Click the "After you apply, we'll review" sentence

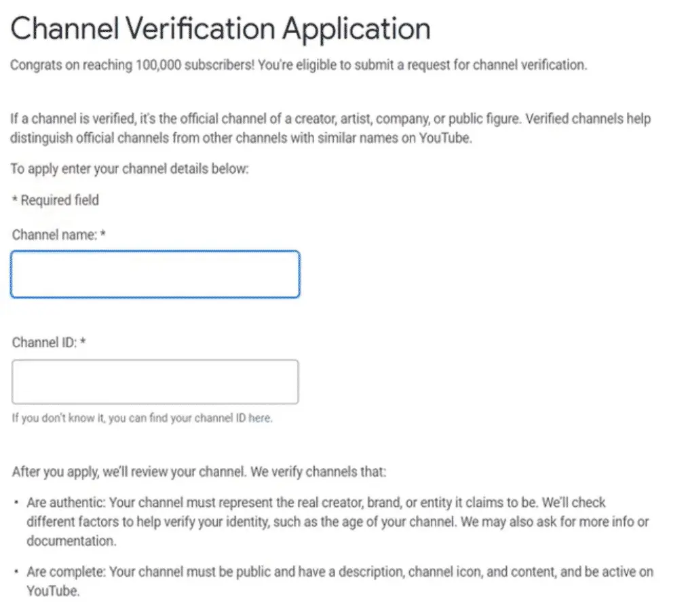[198, 471]
